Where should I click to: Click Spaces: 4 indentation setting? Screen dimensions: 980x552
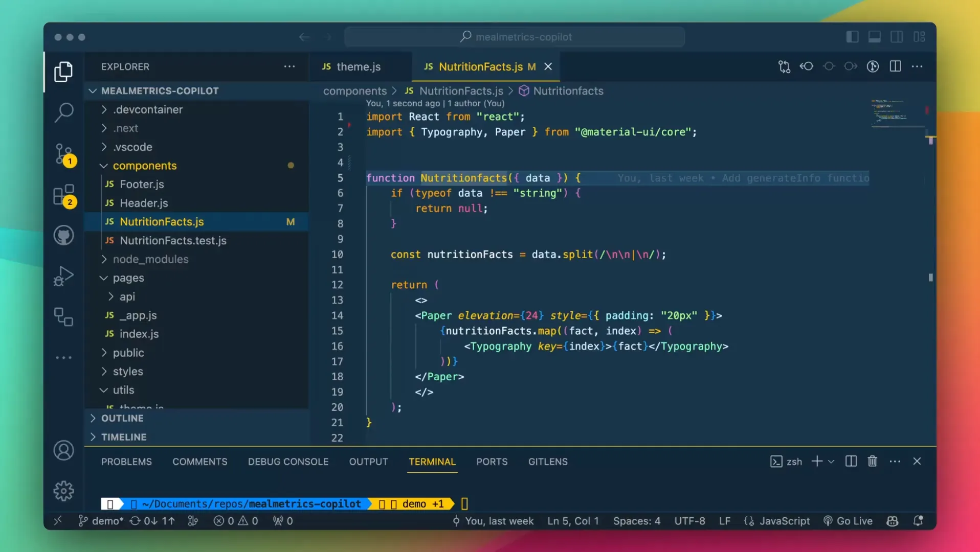click(637, 521)
